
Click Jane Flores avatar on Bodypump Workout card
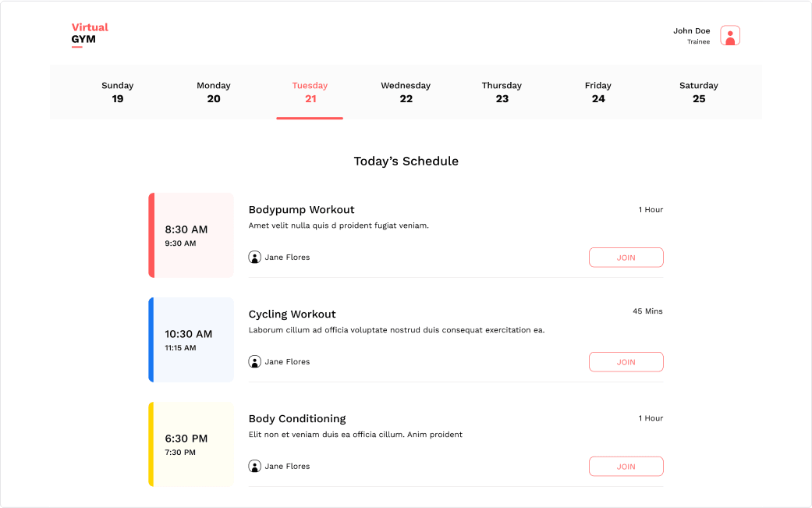coord(254,257)
